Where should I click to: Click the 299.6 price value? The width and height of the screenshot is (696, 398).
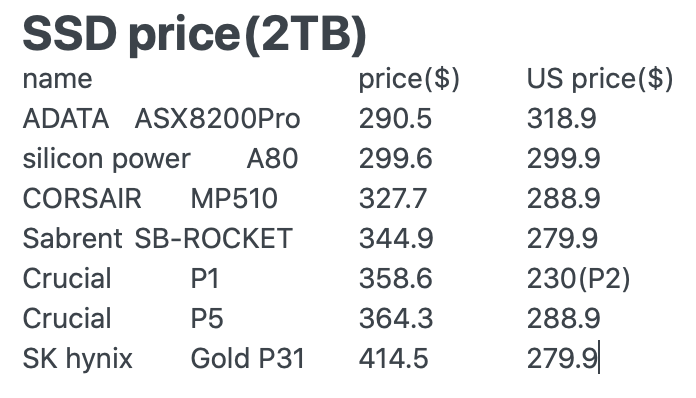coord(395,159)
